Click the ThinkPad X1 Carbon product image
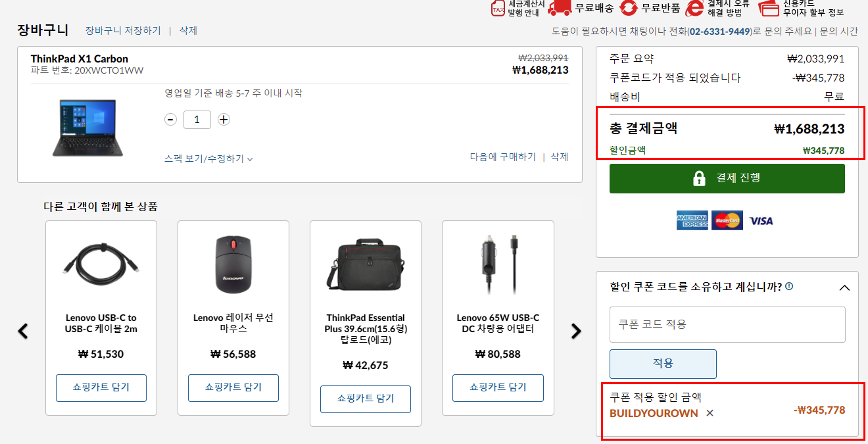Screen dimensions: 868x444 (87, 128)
